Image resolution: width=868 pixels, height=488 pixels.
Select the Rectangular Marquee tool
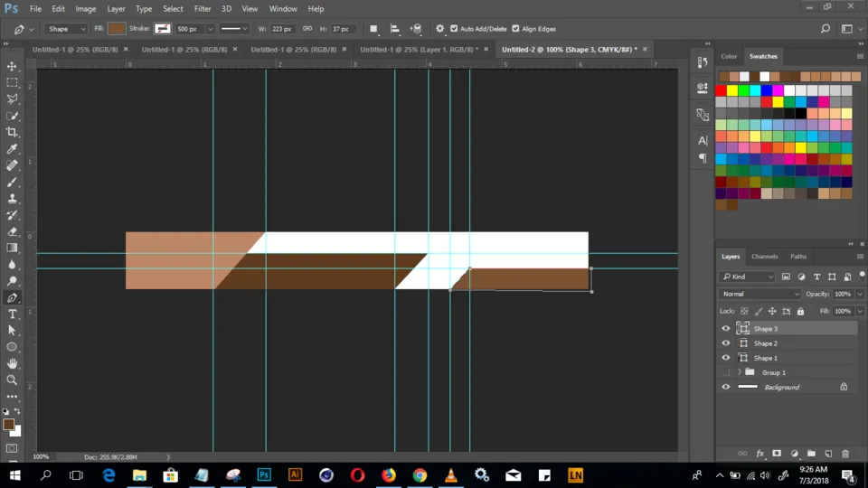point(12,83)
